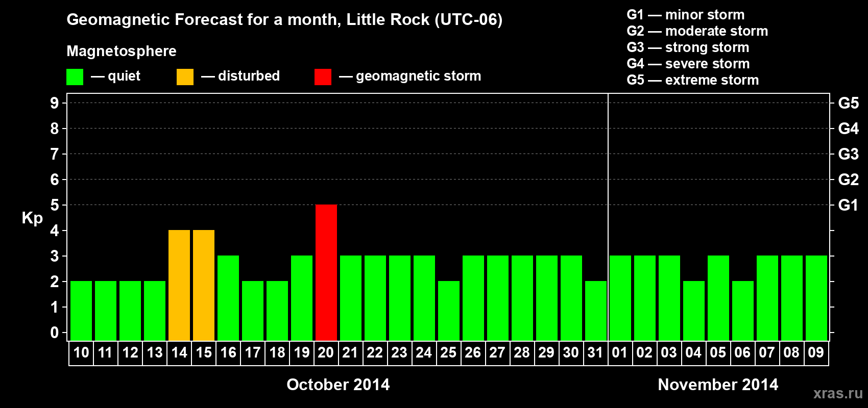This screenshot has height=408, width=868.
Task: Click the green bar for October 10
Action: pos(81,311)
